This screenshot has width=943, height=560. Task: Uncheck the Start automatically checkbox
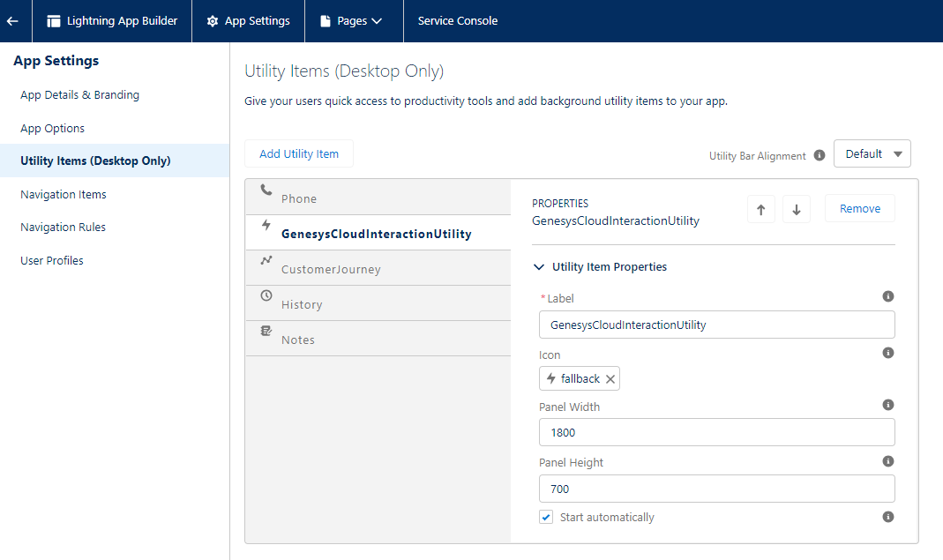tap(546, 518)
